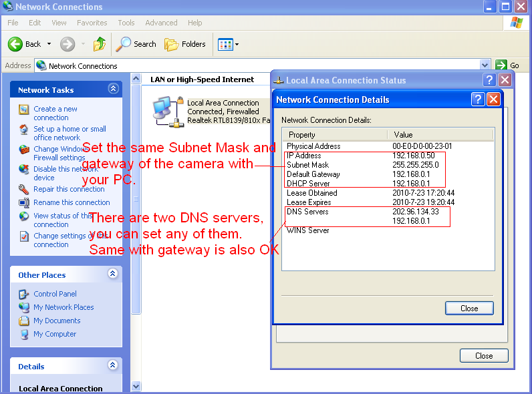Open Create a new connection link
This screenshot has width=532, height=394.
click(55, 114)
